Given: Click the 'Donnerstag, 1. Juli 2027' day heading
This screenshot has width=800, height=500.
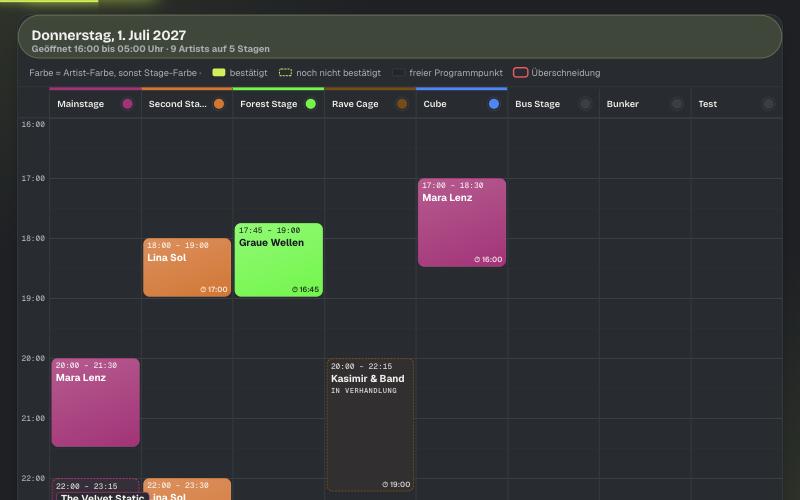Looking at the screenshot, I should click(x=109, y=35).
